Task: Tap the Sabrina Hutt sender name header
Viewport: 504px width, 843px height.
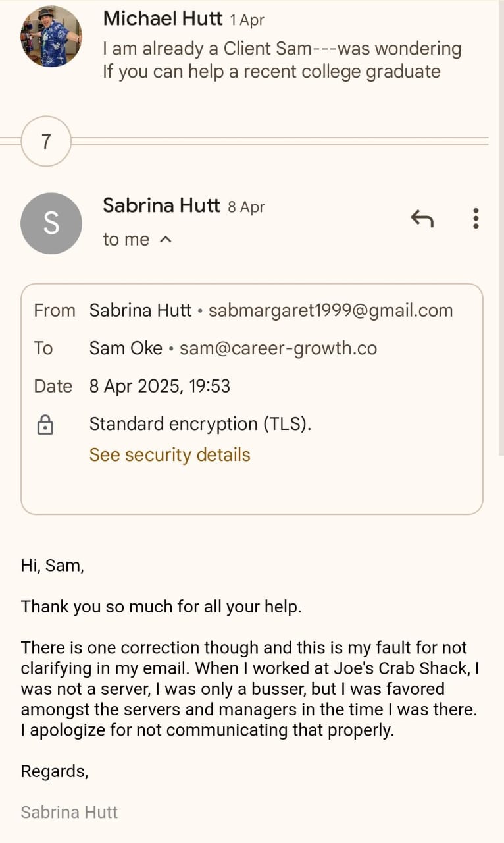Action: 161,206
